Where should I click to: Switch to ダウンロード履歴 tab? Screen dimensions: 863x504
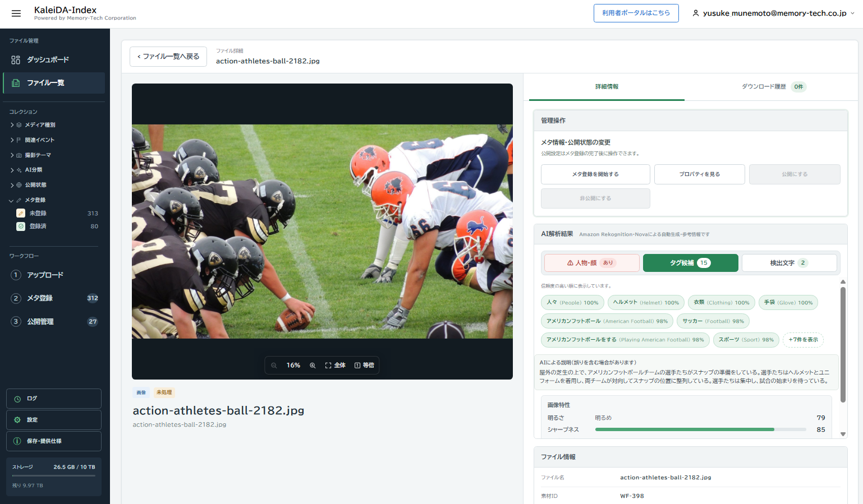[773, 87]
